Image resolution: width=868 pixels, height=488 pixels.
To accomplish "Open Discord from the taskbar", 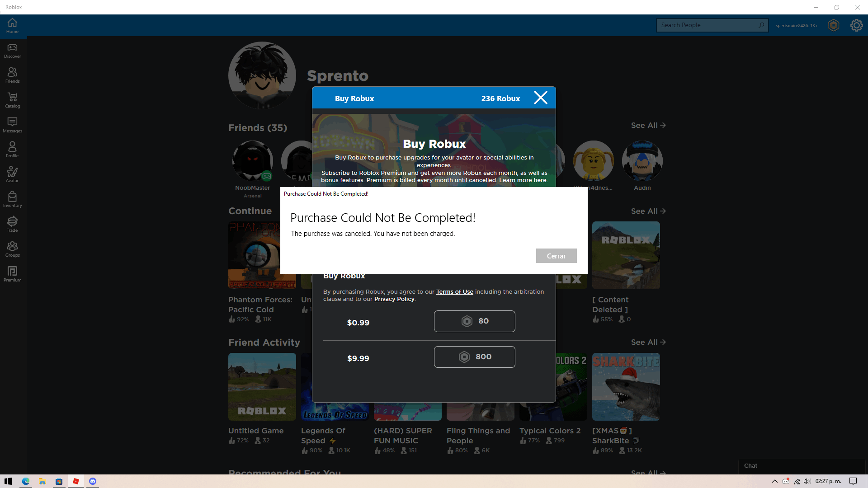I will point(93,481).
